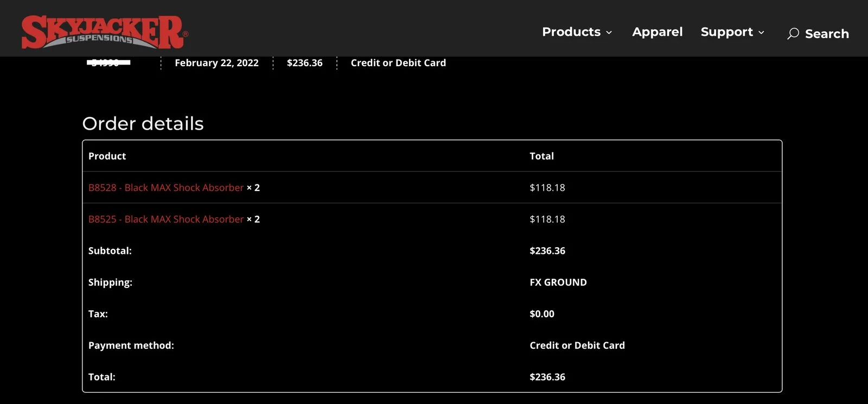This screenshot has height=404, width=868.
Task: Open the Support menu
Action: click(x=726, y=32)
